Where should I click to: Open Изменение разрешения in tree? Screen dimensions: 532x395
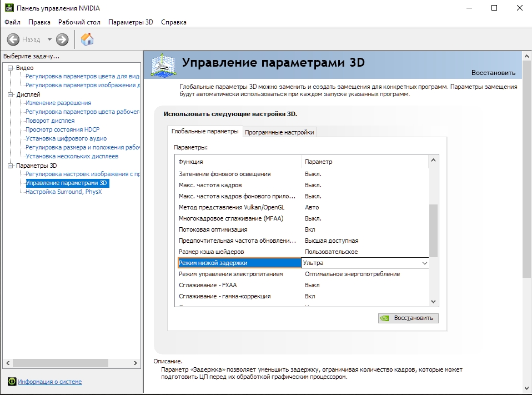58,103
